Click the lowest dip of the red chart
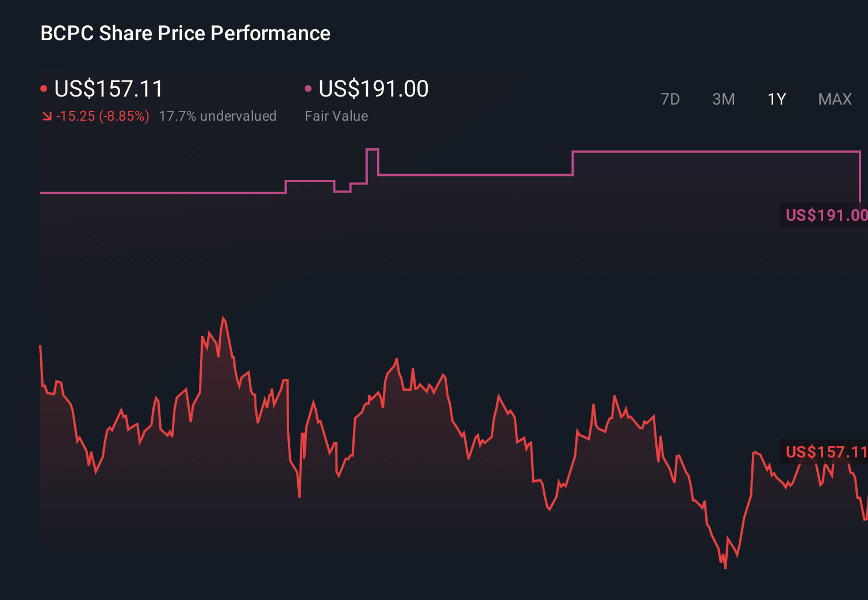The width and height of the screenshot is (868, 600). click(x=726, y=568)
